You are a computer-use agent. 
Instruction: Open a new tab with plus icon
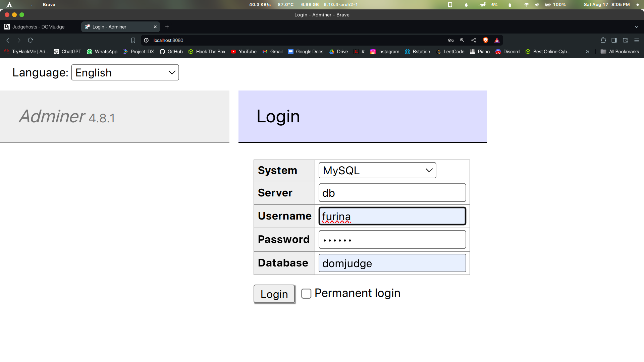click(x=167, y=27)
